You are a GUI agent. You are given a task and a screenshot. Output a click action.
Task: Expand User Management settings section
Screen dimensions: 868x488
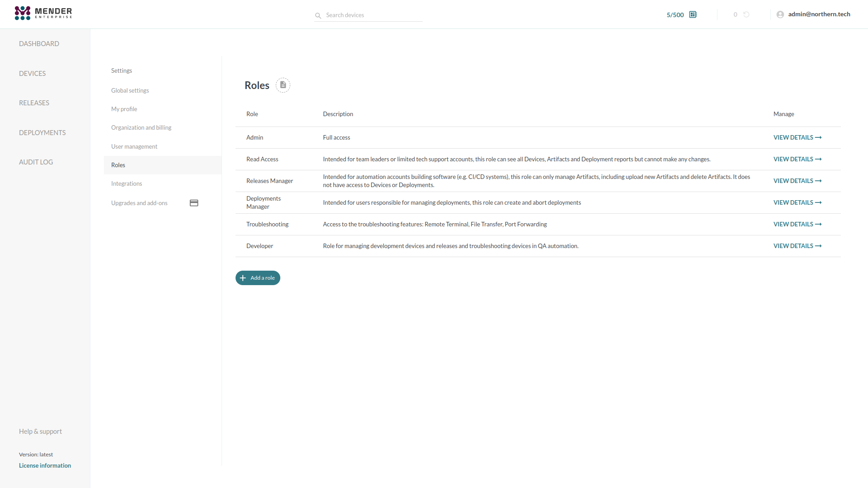tap(133, 146)
